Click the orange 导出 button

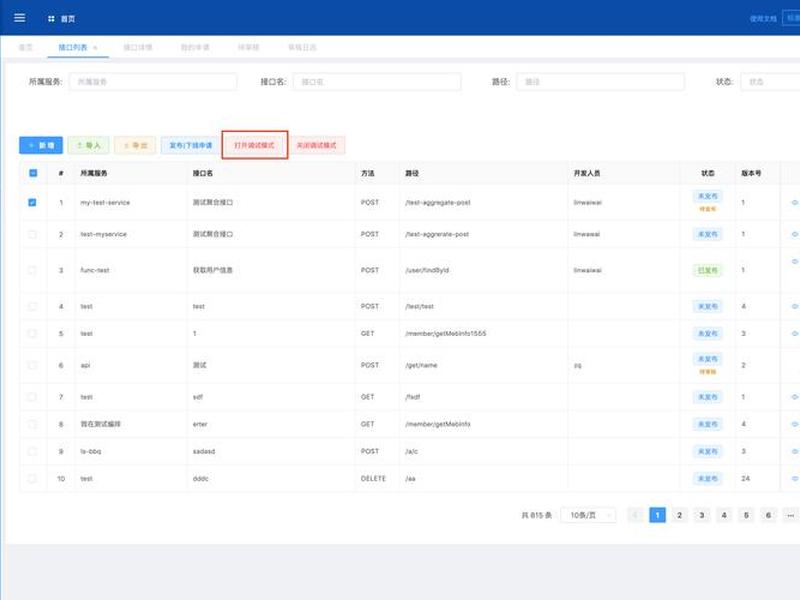tap(135, 145)
